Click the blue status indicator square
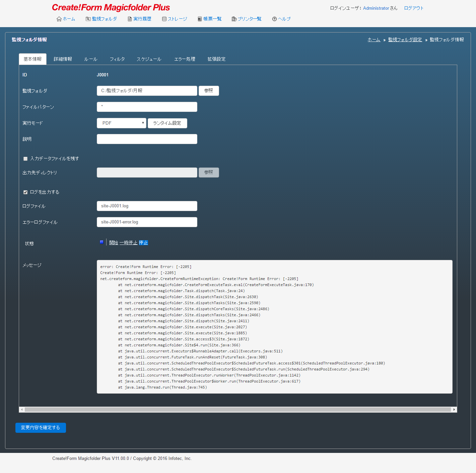This screenshot has width=476, height=473. coord(101,242)
